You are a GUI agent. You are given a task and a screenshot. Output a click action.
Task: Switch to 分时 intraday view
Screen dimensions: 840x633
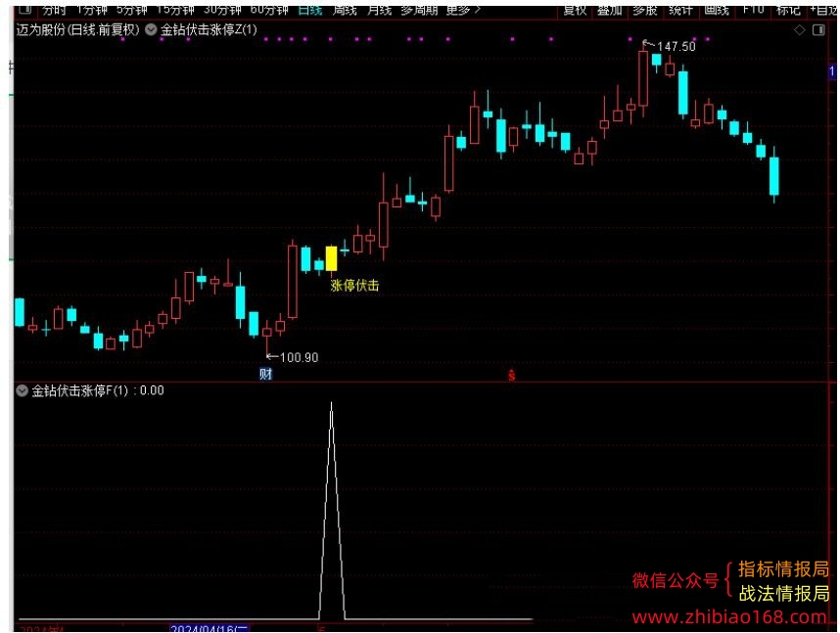(x=54, y=10)
